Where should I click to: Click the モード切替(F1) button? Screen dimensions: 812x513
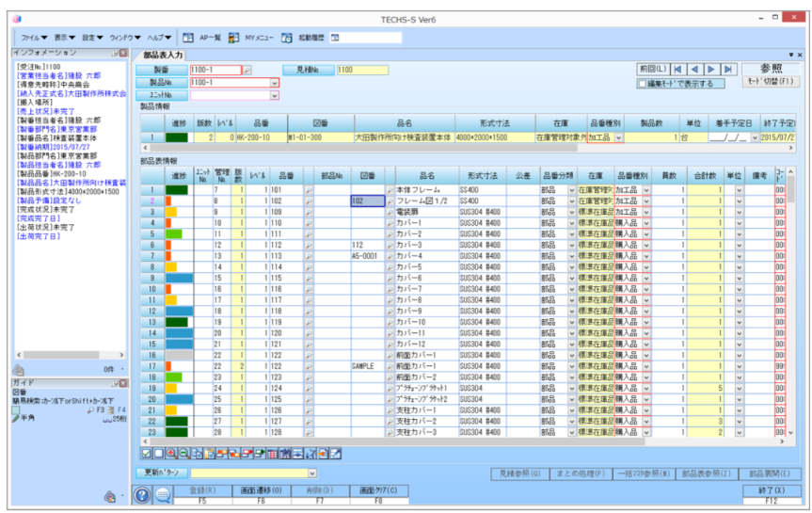[771, 82]
